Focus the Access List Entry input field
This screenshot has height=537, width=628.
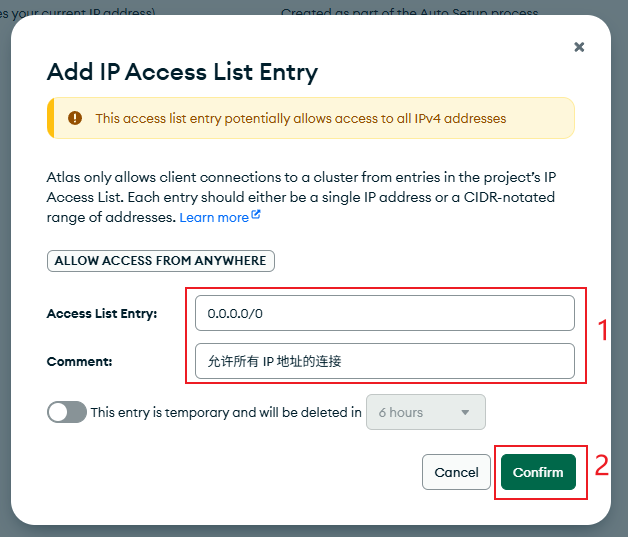[x=384, y=313]
